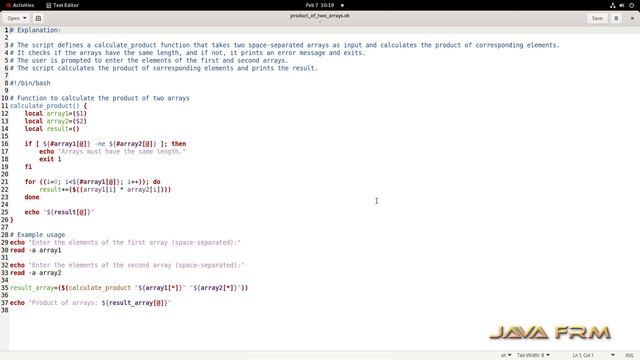The image size is (640, 360).
Task: Open the Open file dropdown
Action: point(16,18)
